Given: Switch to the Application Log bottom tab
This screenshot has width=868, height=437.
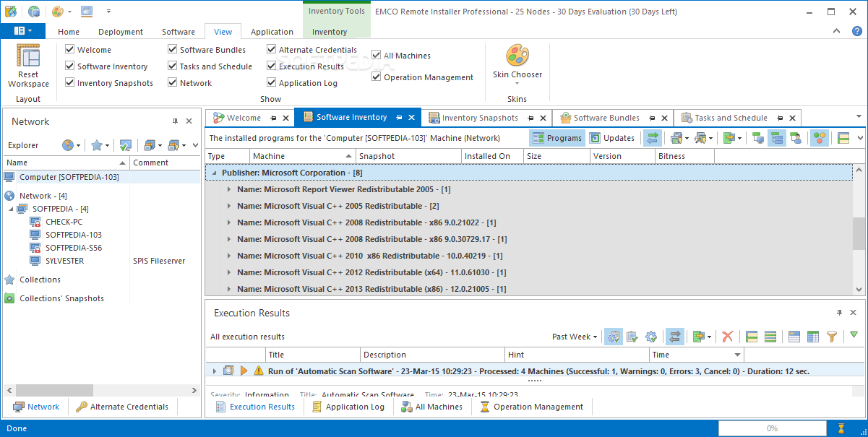Looking at the screenshot, I should pos(348,407).
